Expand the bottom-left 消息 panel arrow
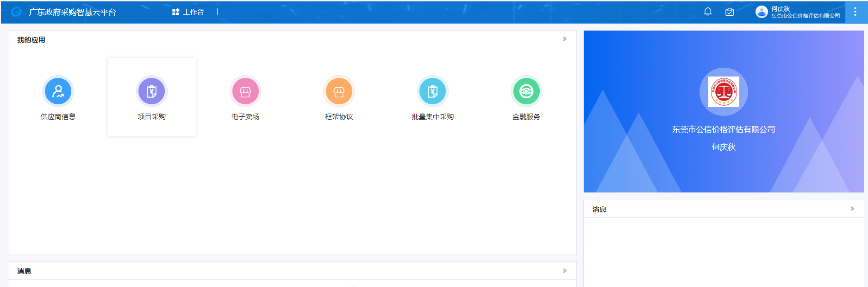868x287 pixels. click(x=565, y=271)
